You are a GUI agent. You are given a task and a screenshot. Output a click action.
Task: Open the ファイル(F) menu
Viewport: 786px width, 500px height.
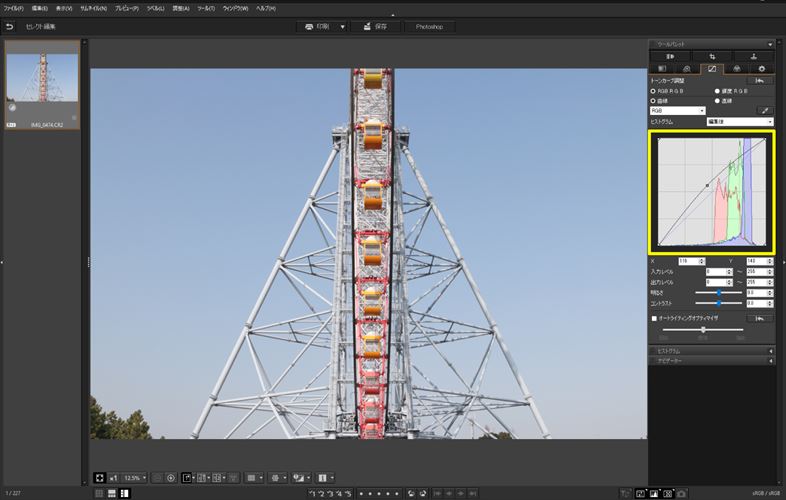click(14, 9)
